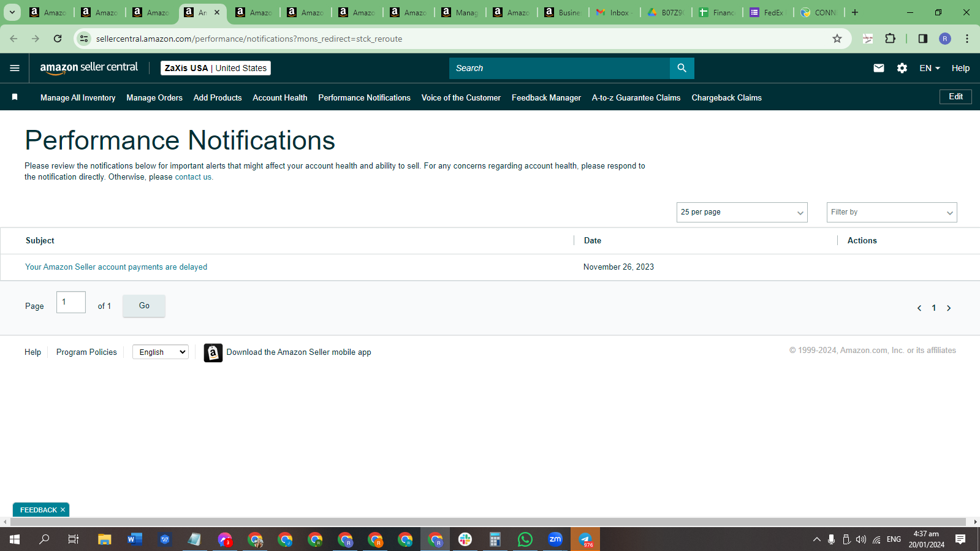Screen dimensions: 980x551
Task: Open the Windows notification center
Action: (960, 539)
